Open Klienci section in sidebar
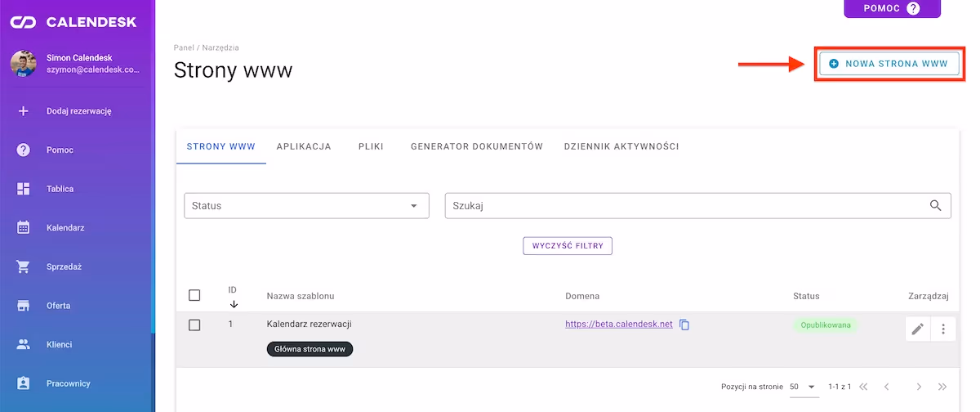Screen dimensions: 980x412 (x=24, y=344)
